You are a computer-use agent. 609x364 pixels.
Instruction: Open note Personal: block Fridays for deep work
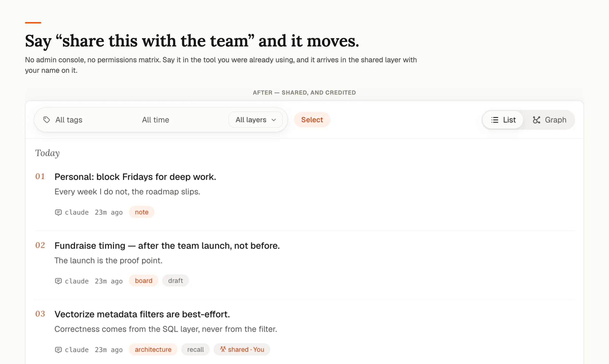[x=135, y=176]
